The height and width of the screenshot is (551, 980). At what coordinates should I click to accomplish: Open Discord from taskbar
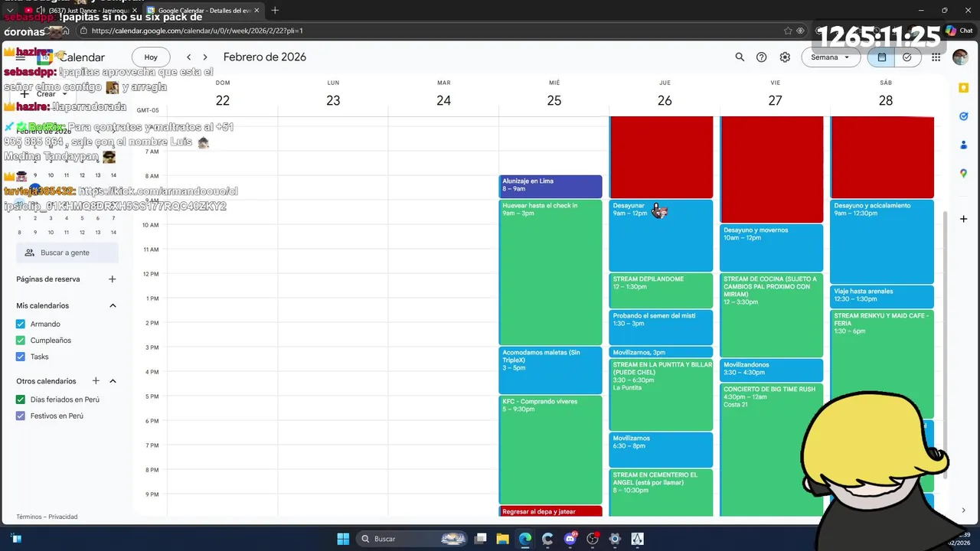click(570, 539)
